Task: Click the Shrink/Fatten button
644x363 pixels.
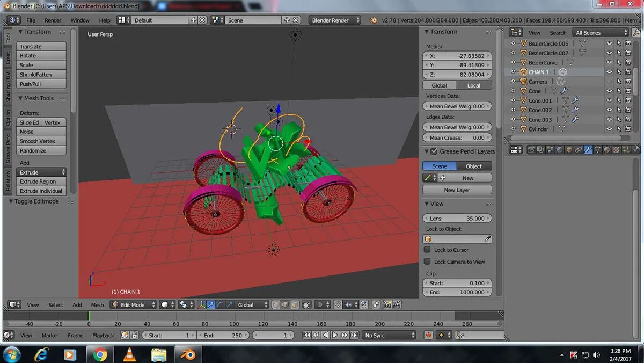Action: pyautogui.click(x=41, y=75)
